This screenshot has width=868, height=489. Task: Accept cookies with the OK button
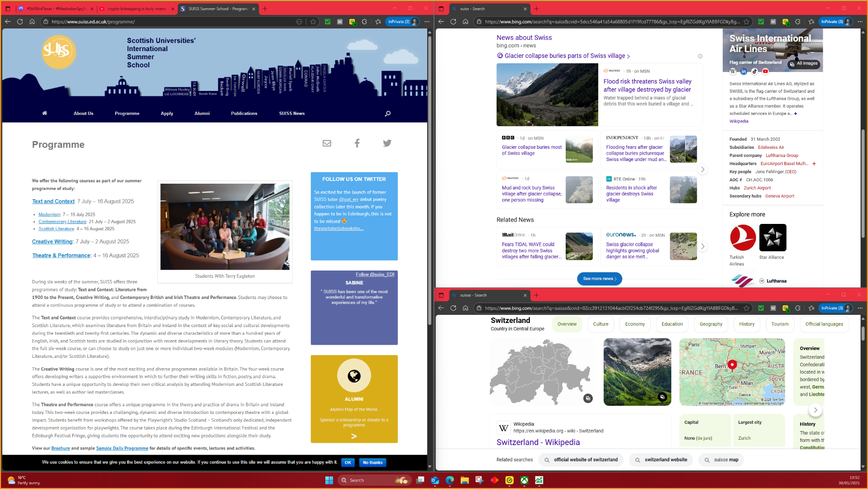[x=348, y=462]
